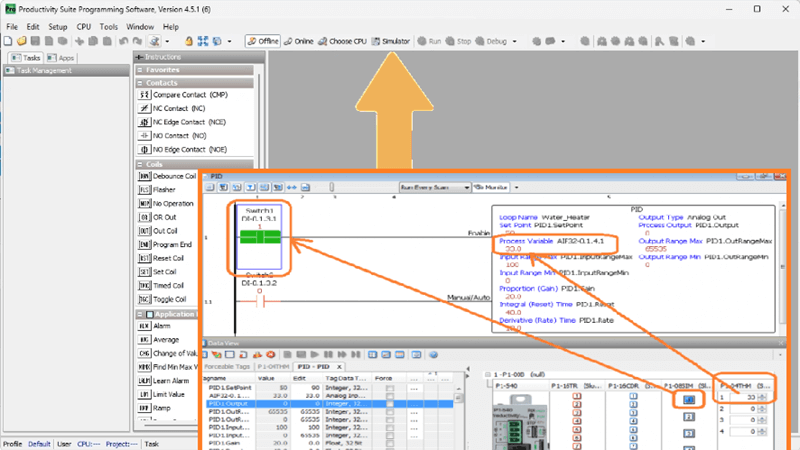Toggle simulated input 1 on P1-08SIM module
Viewport: 800px width, 450px height.
(689, 399)
